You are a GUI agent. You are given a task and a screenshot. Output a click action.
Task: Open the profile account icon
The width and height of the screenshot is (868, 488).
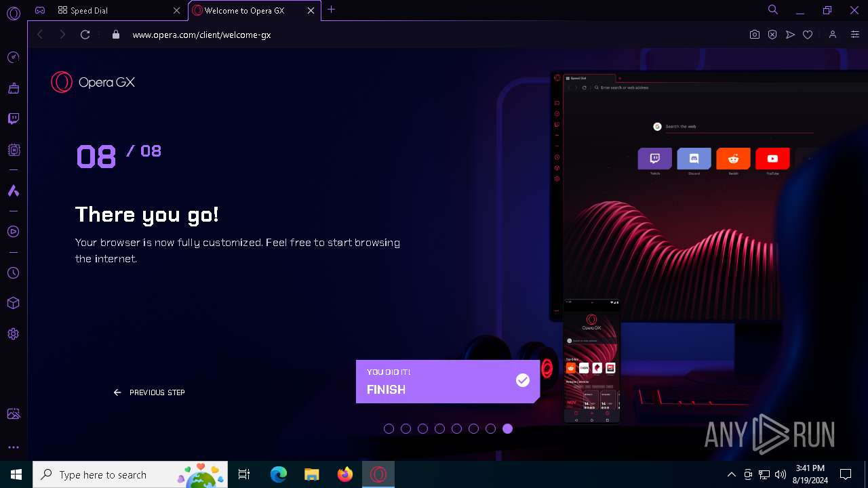tap(833, 35)
